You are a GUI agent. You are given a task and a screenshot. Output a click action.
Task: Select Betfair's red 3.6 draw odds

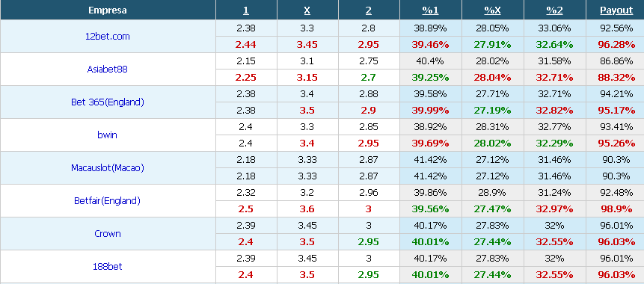pos(307,209)
